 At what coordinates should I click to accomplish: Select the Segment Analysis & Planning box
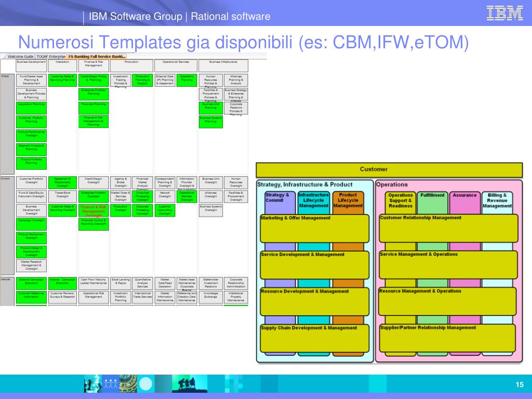(x=31, y=149)
